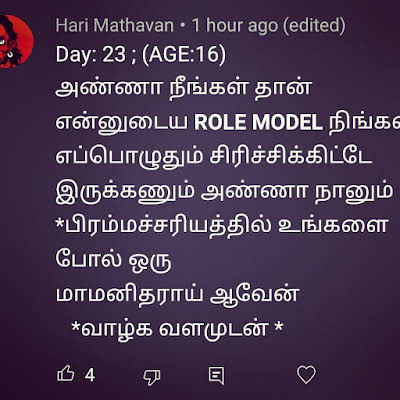This screenshot has height=400, width=400.
Task: Click the cut-off word after ROLE MODEL
Action: (x=364, y=123)
